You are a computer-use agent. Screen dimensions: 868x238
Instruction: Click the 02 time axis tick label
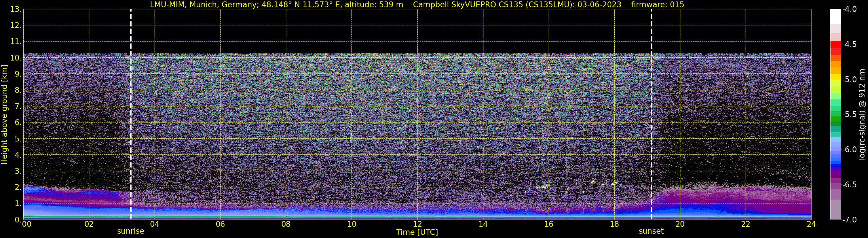[x=89, y=224]
